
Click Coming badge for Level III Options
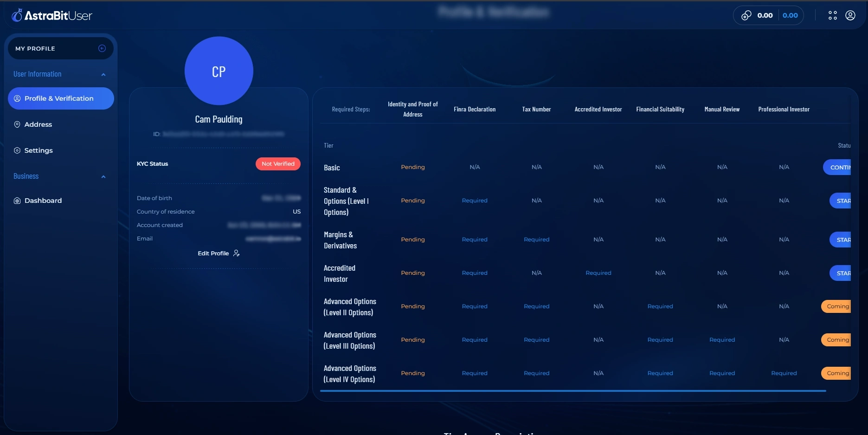click(x=836, y=340)
